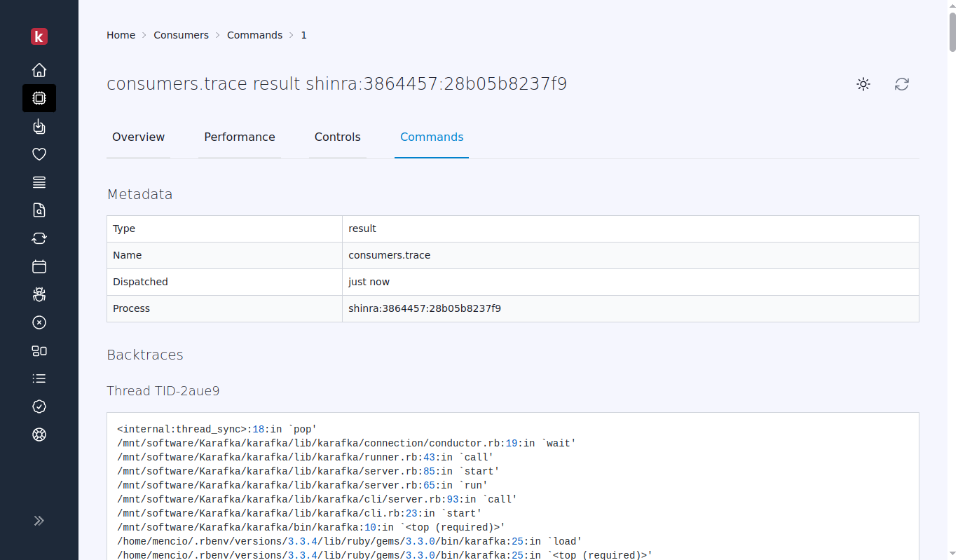Open the Errors bug icon in sidebar

pyautogui.click(x=39, y=294)
